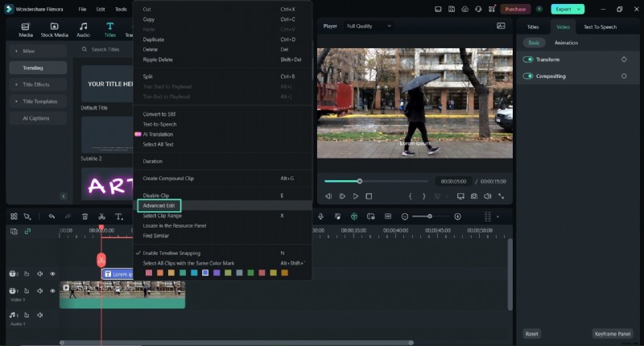Click the add track icon above track headers
This screenshot has width=644, height=346.
(x=14, y=231)
